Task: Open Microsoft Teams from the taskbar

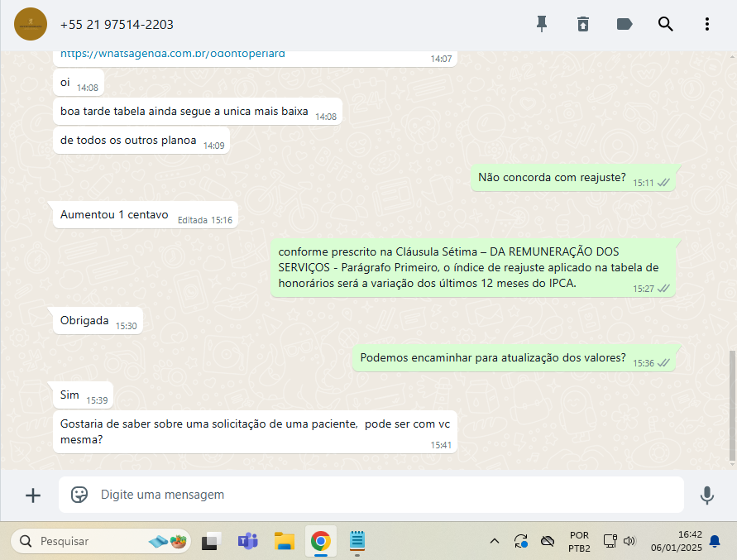Action: pyautogui.click(x=247, y=541)
